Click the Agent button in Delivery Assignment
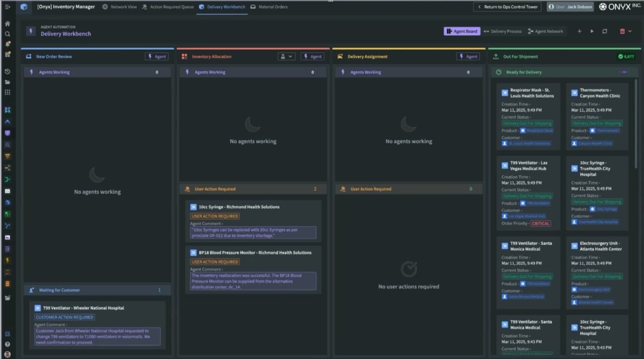The width and height of the screenshot is (644, 359). click(x=468, y=57)
